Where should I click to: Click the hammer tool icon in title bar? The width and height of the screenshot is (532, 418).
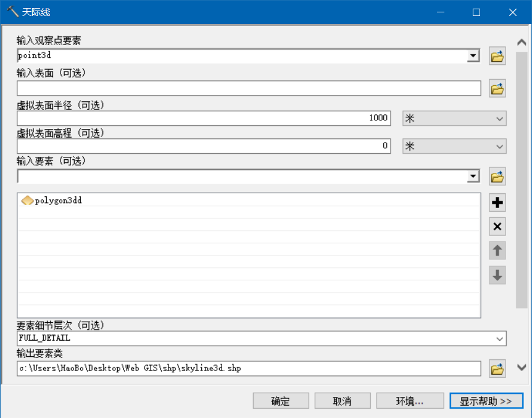click(12, 12)
